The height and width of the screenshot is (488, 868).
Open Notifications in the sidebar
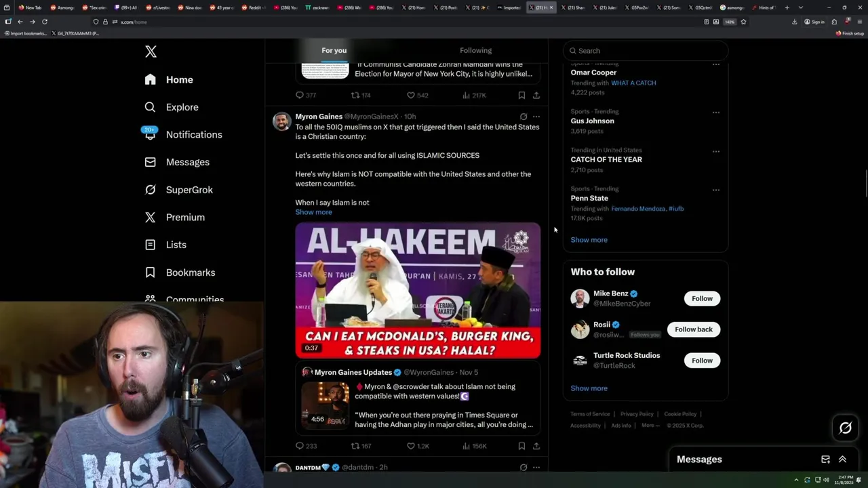click(183, 134)
